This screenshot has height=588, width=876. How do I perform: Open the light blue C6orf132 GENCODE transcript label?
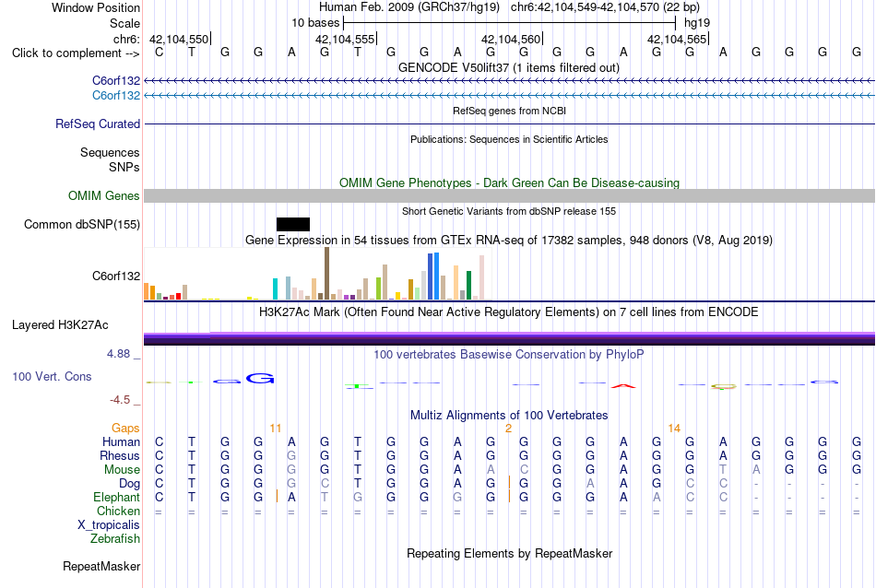116,96
